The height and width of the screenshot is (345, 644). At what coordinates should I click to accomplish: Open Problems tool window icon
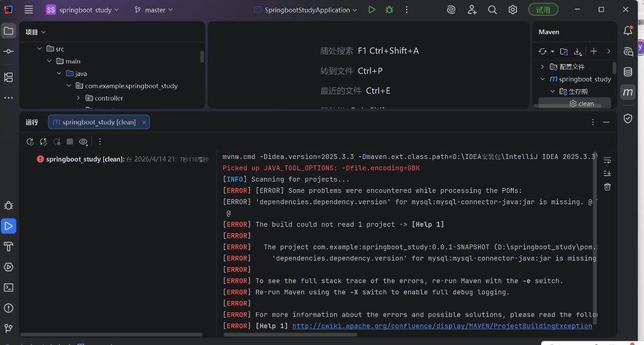pos(9,308)
